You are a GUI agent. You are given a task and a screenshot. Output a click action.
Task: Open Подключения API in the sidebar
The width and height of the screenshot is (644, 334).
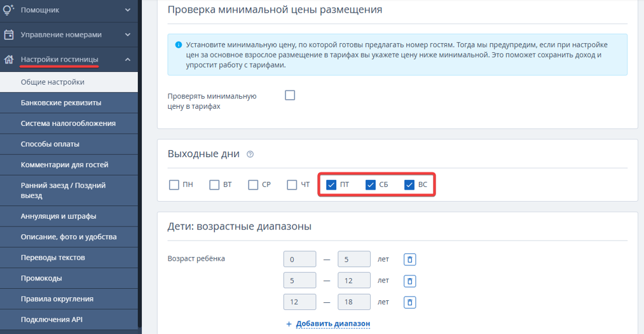[x=69, y=319]
